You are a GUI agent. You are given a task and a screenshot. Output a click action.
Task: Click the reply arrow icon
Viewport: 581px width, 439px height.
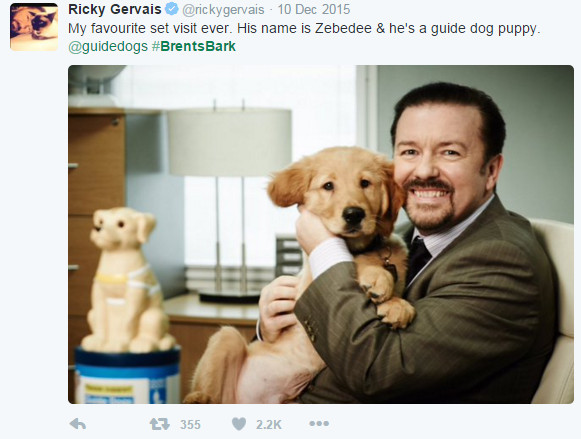78,424
